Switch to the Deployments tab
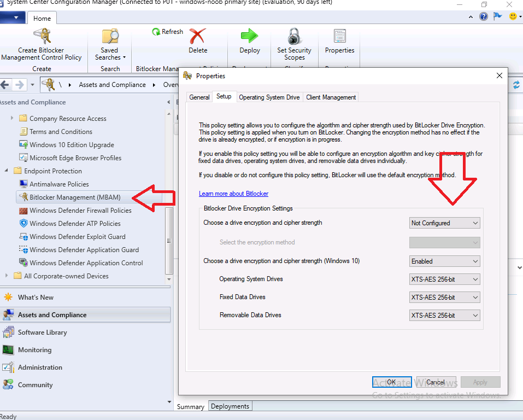Image resolution: width=523 pixels, height=420 pixels. point(230,406)
